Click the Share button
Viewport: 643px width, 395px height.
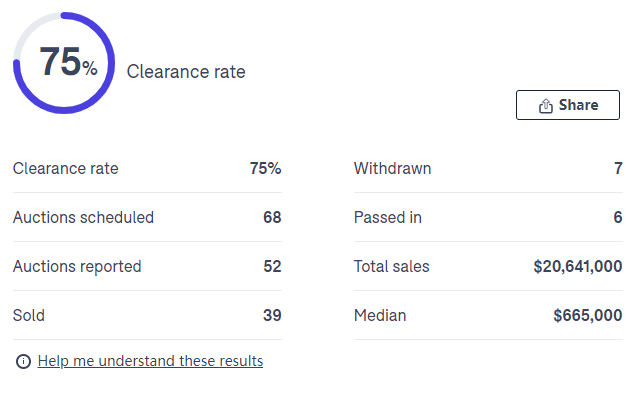pyautogui.click(x=568, y=105)
